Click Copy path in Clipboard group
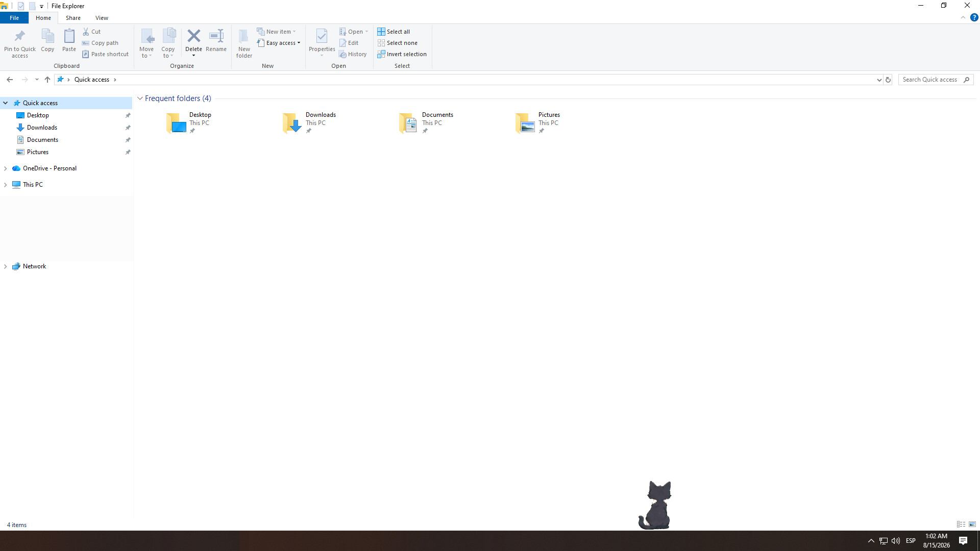This screenshot has height=551, width=980. [100, 43]
